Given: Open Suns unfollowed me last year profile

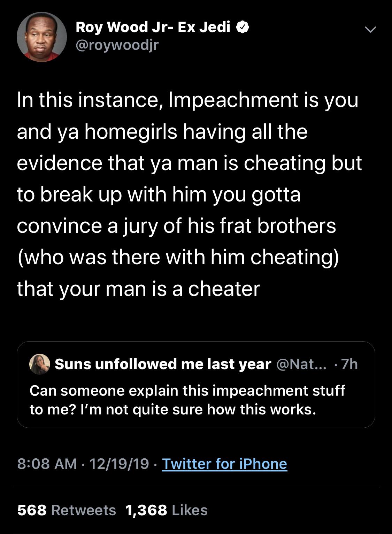Looking at the screenshot, I should (163, 364).
